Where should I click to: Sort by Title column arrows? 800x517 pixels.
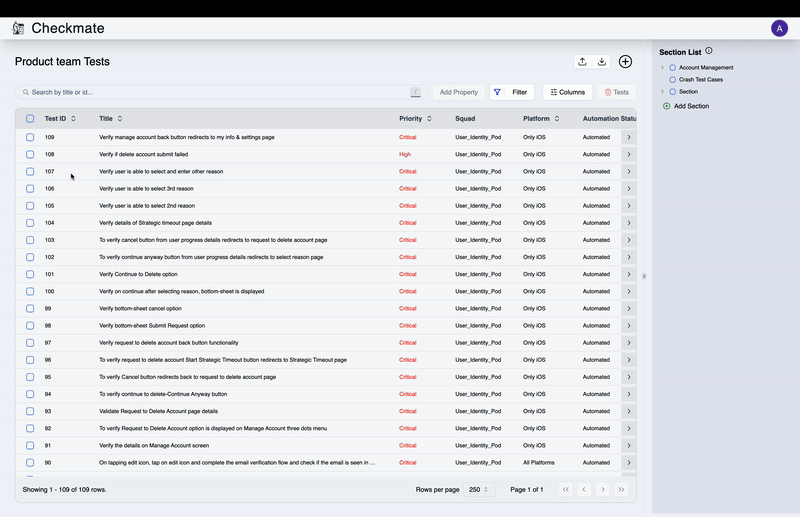(x=120, y=118)
